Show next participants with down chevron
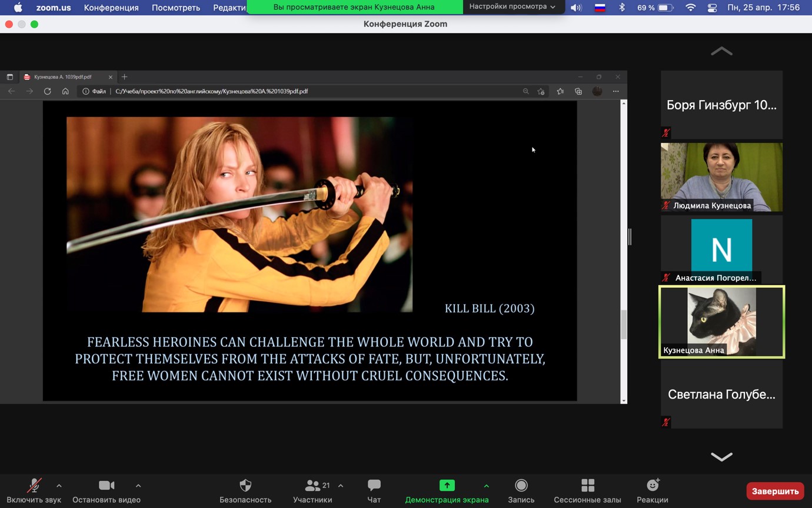The width and height of the screenshot is (812, 508). 721,457
